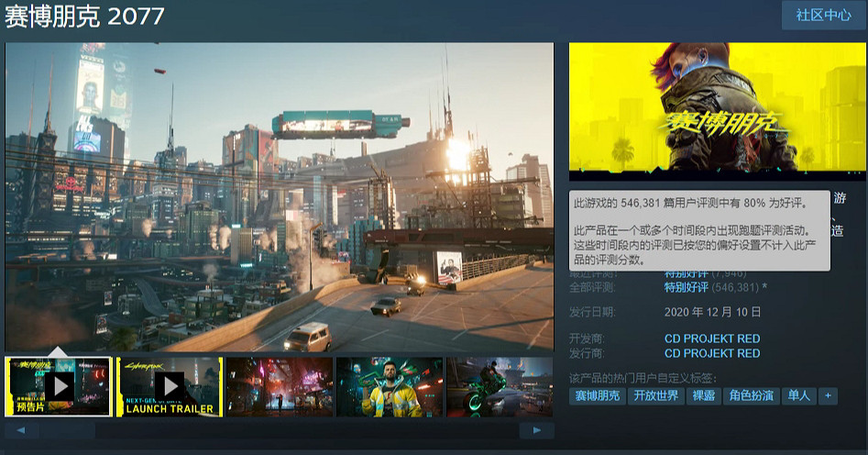Image resolution: width=868 pixels, height=455 pixels.
Task: Select the 开放世界 tag
Action: (x=656, y=395)
